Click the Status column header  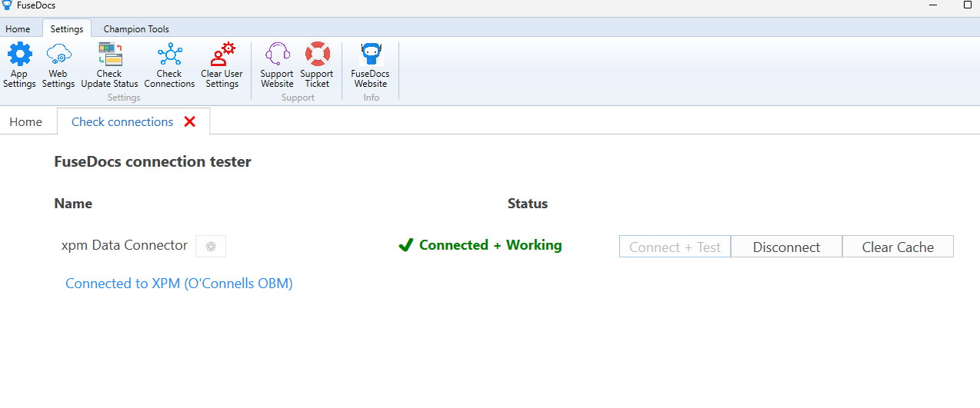coord(528,204)
